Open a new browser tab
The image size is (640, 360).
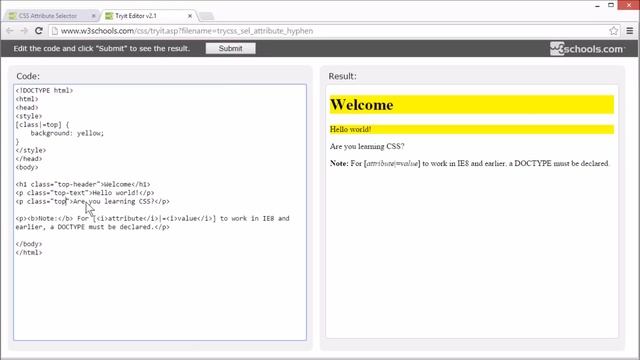[x=206, y=16]
